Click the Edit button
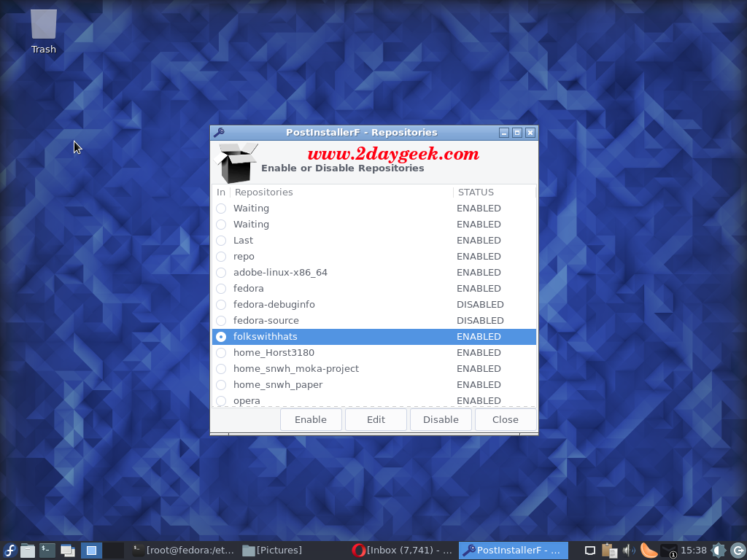Screen dimensions: 747x560 pyautogui.click(x=376, y=419)
